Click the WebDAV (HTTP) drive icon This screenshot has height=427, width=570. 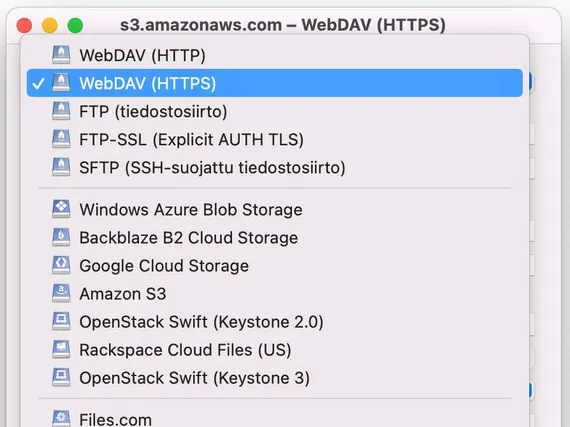click(61, 55)
